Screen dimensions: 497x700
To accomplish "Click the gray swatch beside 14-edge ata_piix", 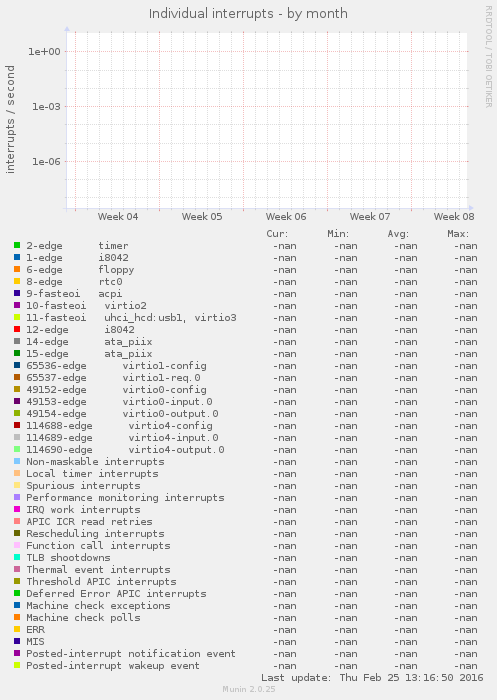I will (17, 341).
